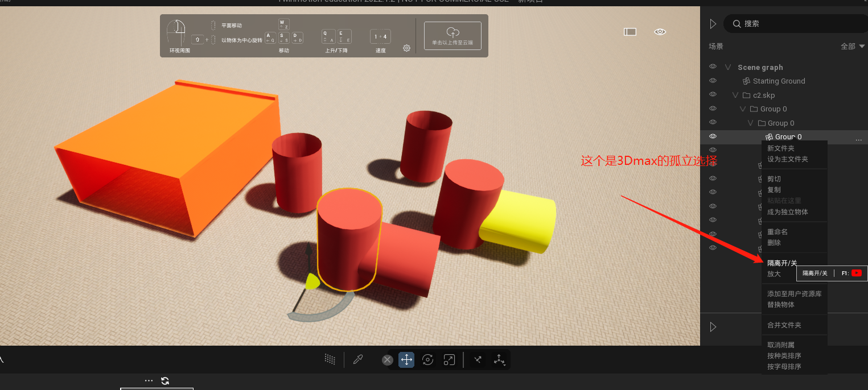
Task: Click the dotted grid icon in bottom toolbar
Action: pyautogui.click(x=330, y=359)
